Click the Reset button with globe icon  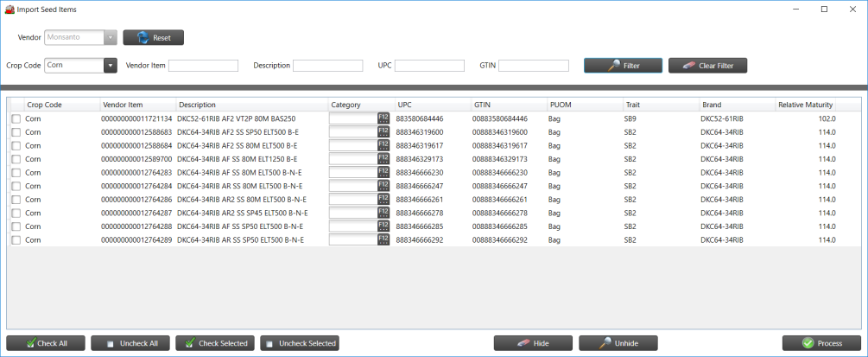153,38
